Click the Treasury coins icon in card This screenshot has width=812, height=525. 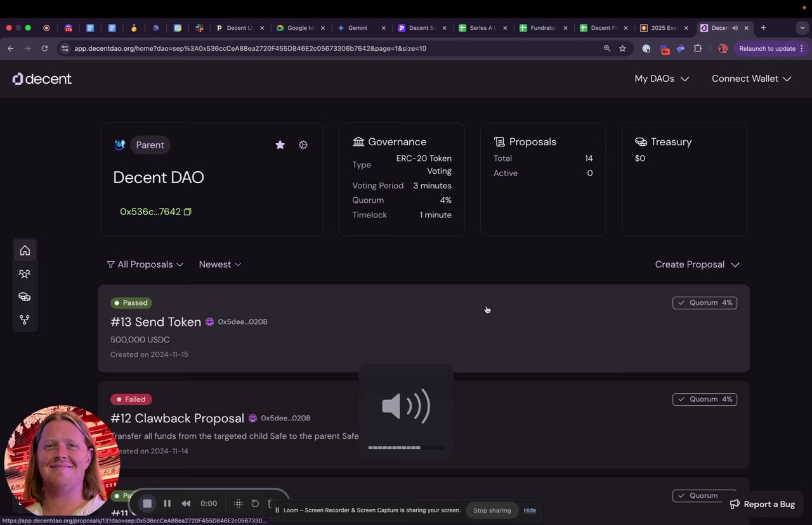(641, 141)
